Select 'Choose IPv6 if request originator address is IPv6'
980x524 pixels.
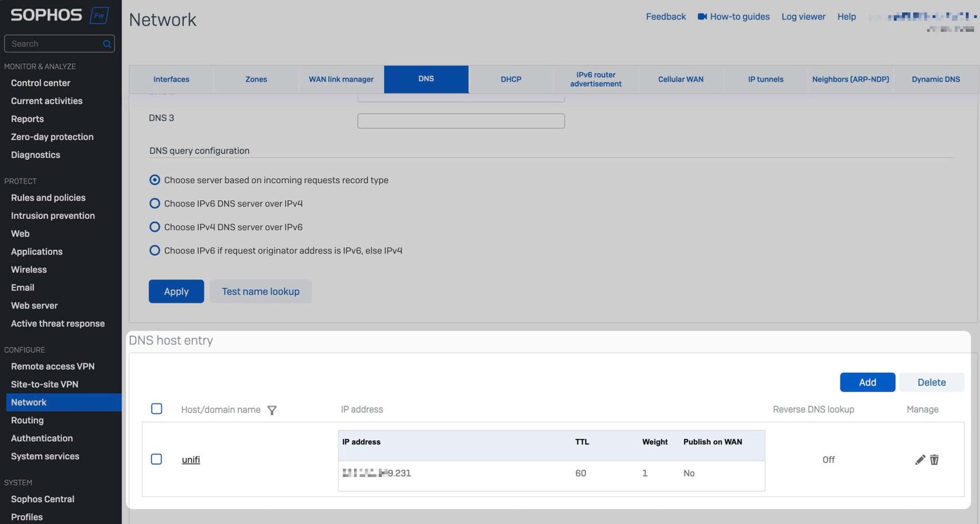(x=154, y=250)
